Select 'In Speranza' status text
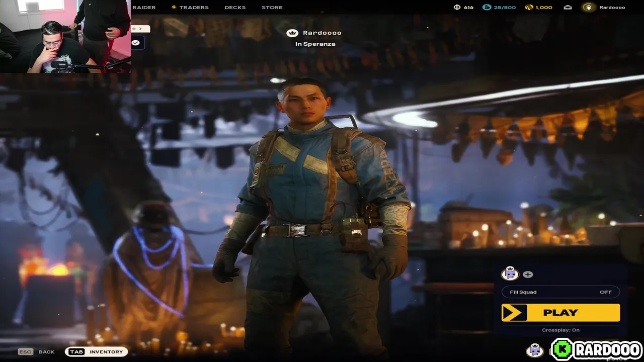This screenshot has width=644, height=362. pyautogui.click(x=315, y=44)
